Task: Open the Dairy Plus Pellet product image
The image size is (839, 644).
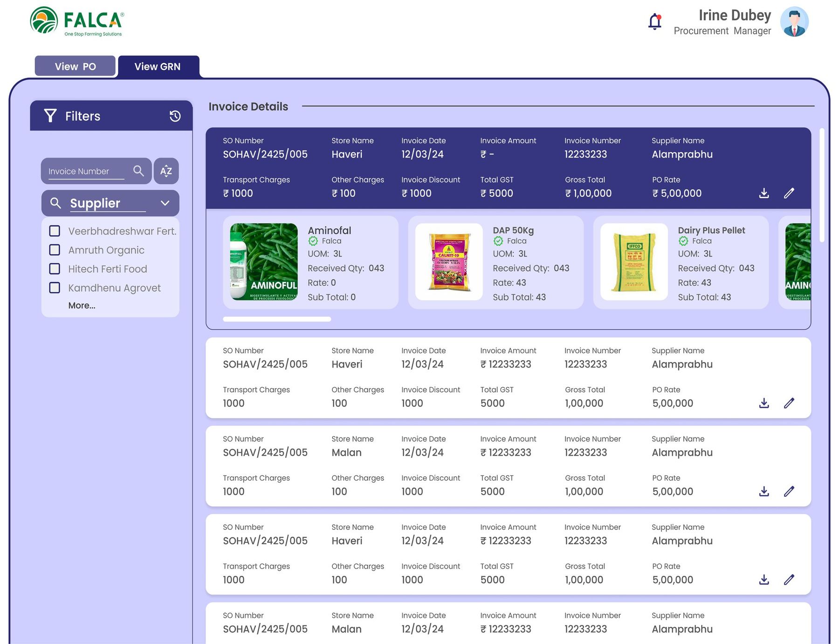Action: coord(634,262)
